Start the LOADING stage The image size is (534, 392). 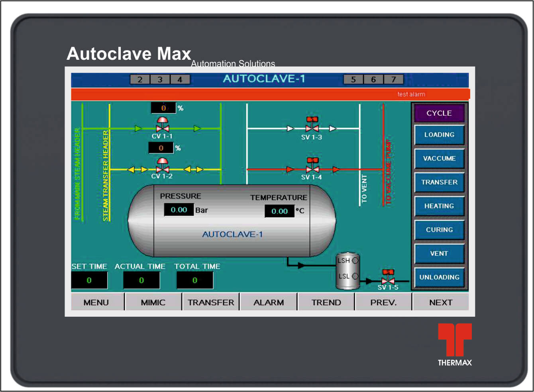tap(439, 135)
